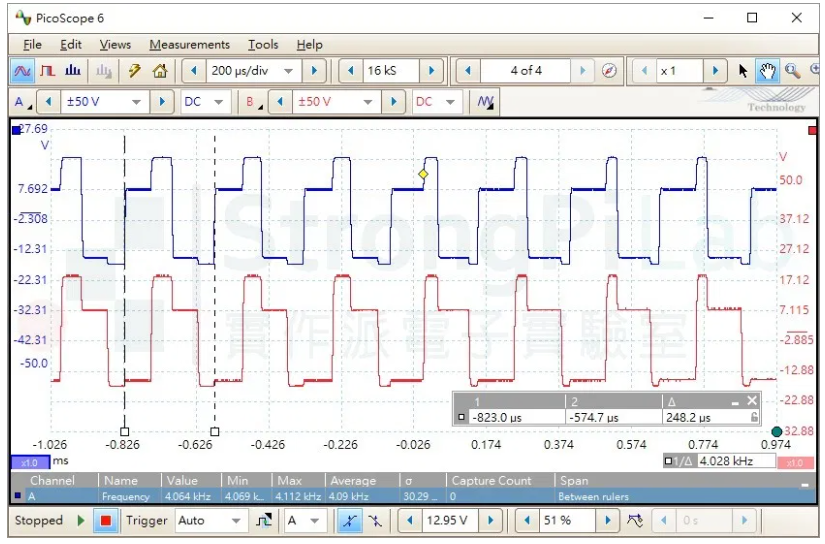Select falling edge trigger icon
825x544 pixels.
[x=375, y=521]
